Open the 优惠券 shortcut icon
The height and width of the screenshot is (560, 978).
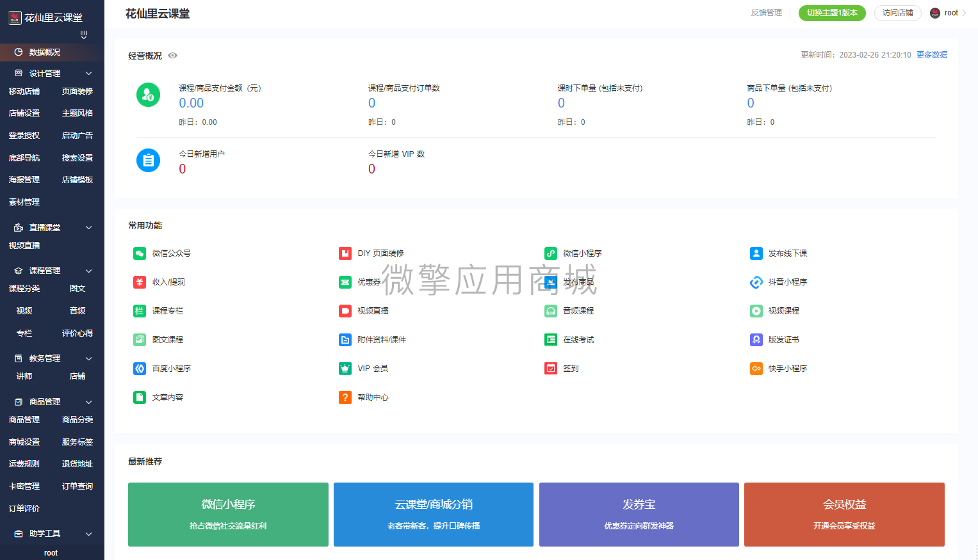coord(345,282)
